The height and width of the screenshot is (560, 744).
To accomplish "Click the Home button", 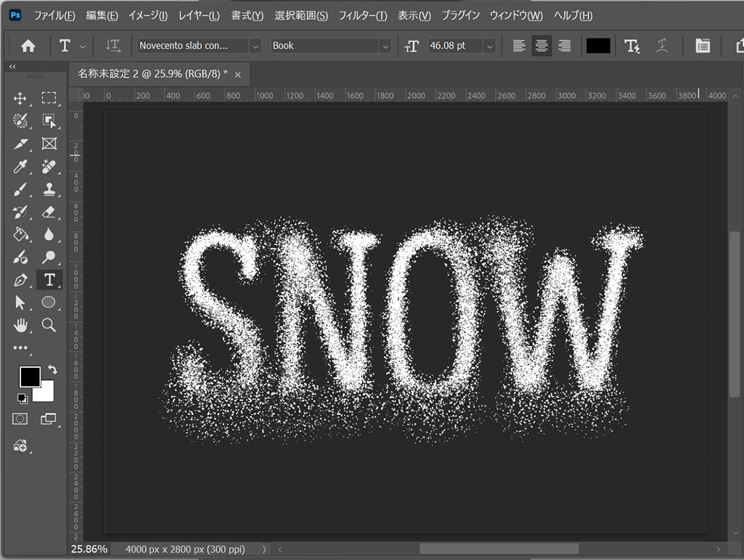I will [28, 46].
